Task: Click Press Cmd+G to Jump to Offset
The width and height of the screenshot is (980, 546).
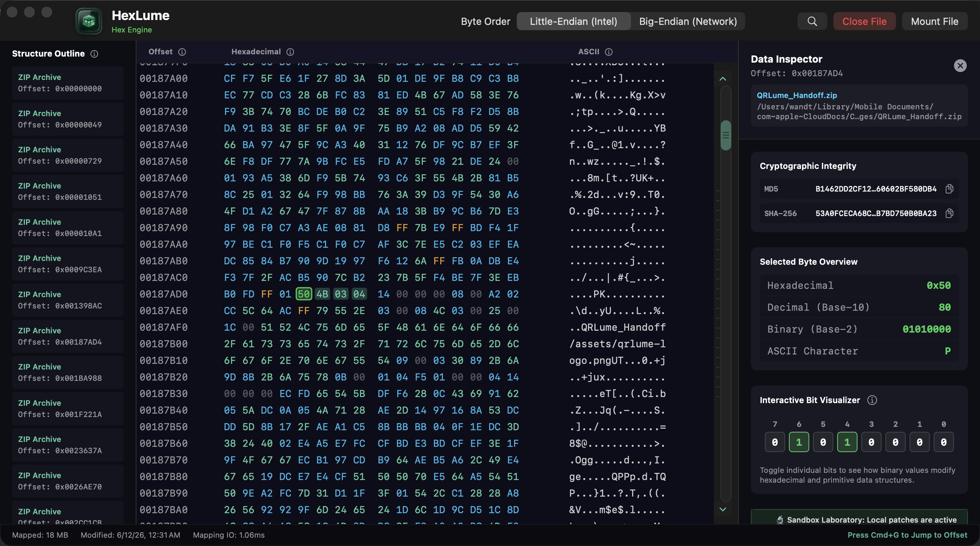Action: (907, 535)
